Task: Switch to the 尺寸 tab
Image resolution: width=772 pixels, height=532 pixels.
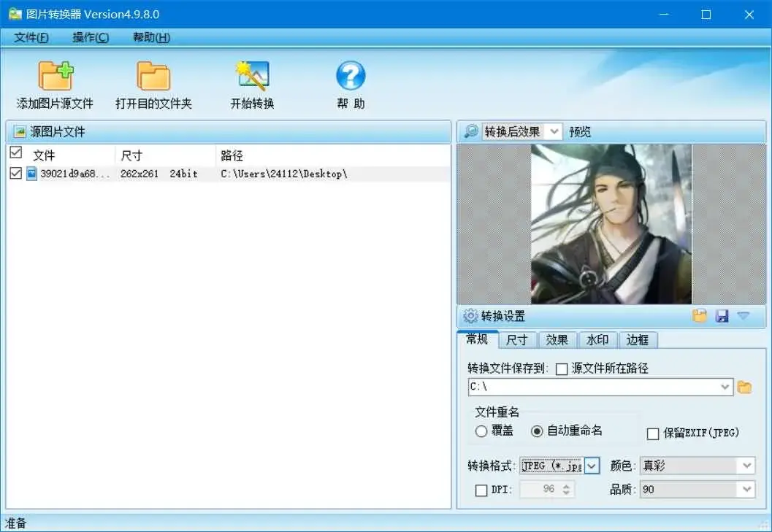Action: coord(517,339)
